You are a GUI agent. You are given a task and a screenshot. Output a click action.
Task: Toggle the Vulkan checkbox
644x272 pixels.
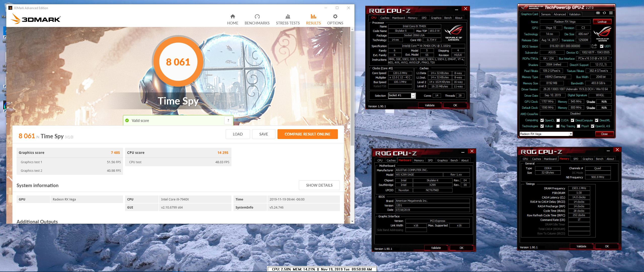coord(542,126)
